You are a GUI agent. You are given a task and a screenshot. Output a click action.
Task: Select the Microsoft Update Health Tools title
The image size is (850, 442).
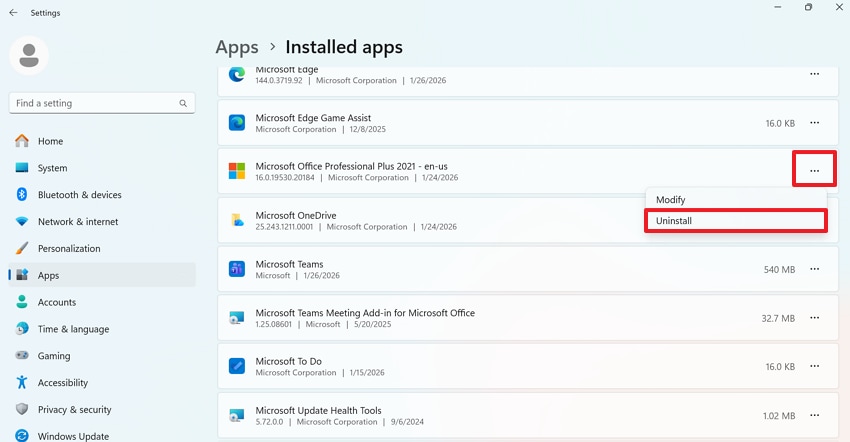(x=318, y=411)
